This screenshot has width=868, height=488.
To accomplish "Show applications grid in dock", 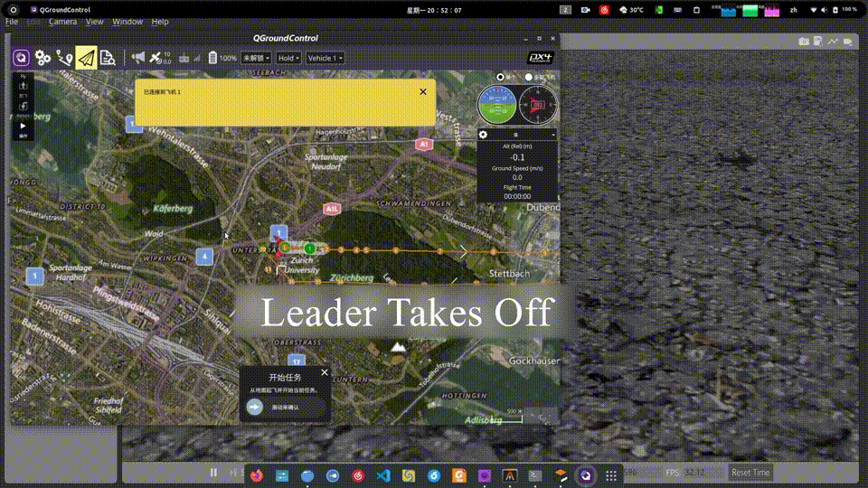I will click(x=611, y=476).
